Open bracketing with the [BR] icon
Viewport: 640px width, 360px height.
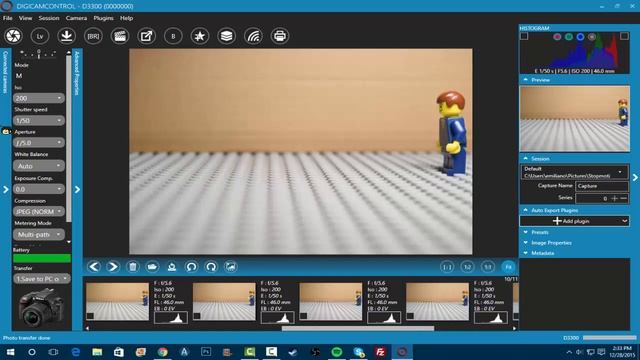93,36
